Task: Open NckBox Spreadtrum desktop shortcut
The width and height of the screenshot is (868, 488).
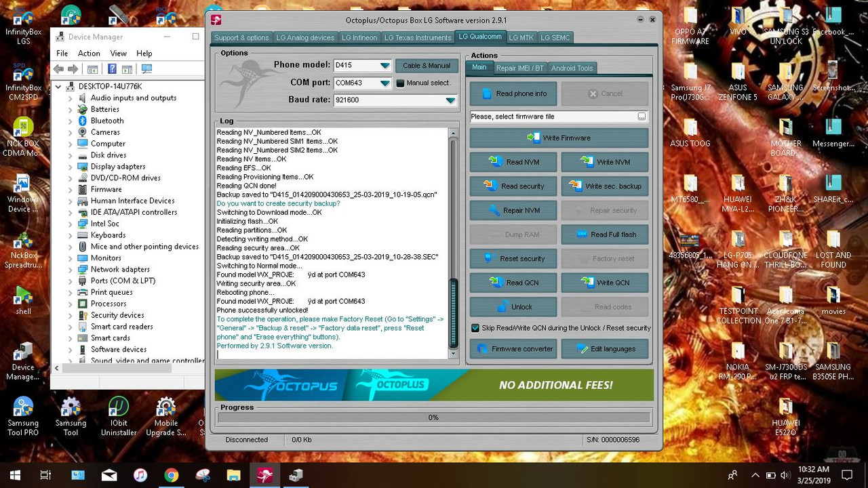Action: pyautogui.click(x=23, y=251)
